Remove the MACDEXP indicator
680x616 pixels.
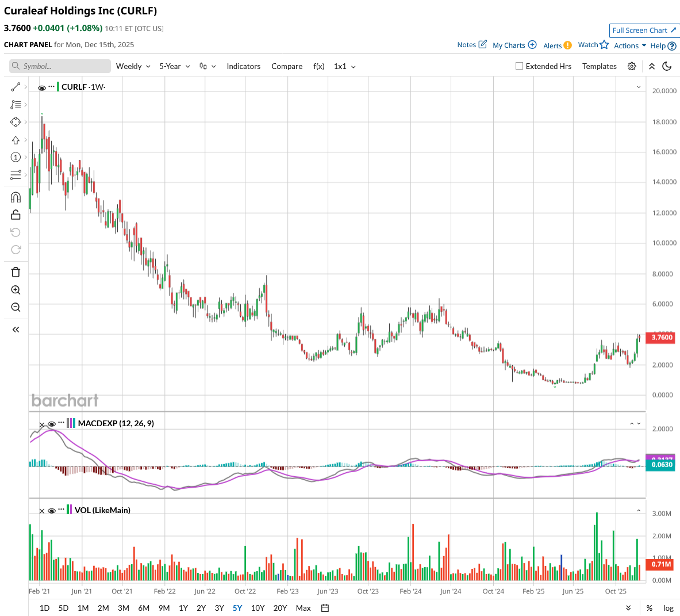(41, 424)
